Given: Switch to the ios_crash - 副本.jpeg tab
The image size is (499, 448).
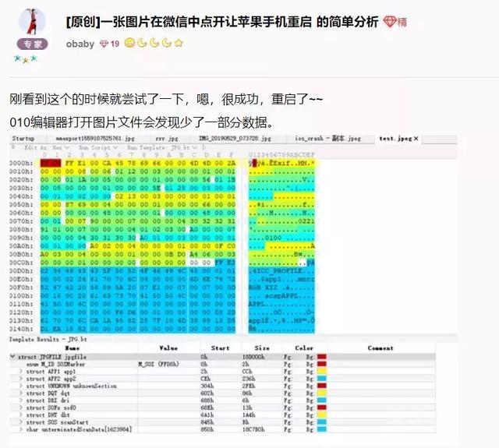Looking at the screenshot, I should tap(328, 139).
